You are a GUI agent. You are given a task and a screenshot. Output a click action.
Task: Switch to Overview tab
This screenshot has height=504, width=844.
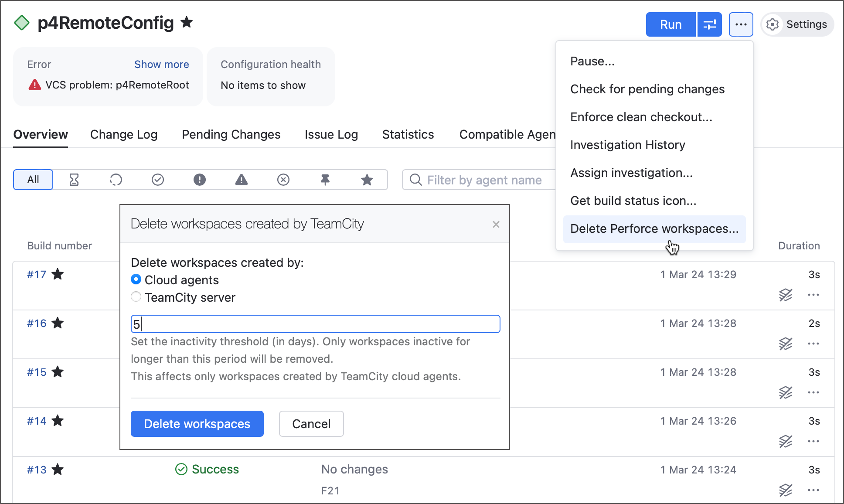(x=41, y=134)
